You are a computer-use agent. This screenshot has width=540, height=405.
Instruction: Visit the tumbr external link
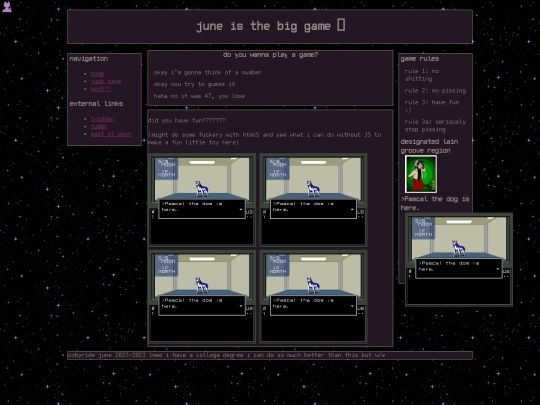pyautogui.click(x=99, y=126)
